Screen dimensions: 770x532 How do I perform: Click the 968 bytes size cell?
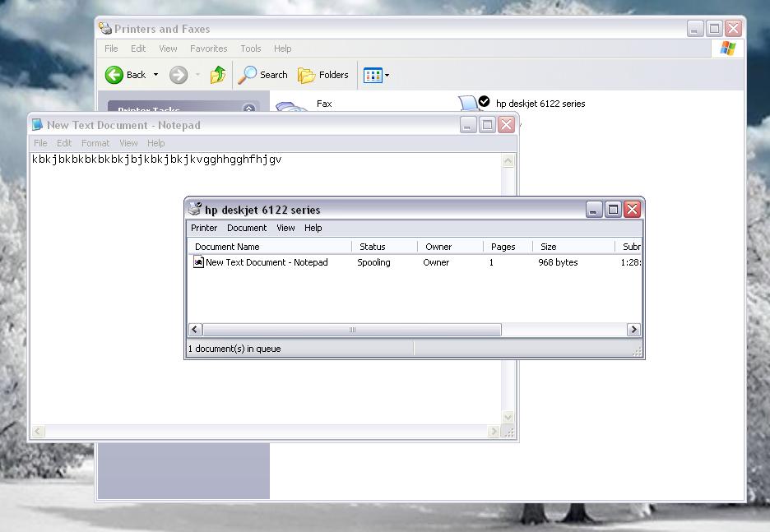(x=558, y=262)
